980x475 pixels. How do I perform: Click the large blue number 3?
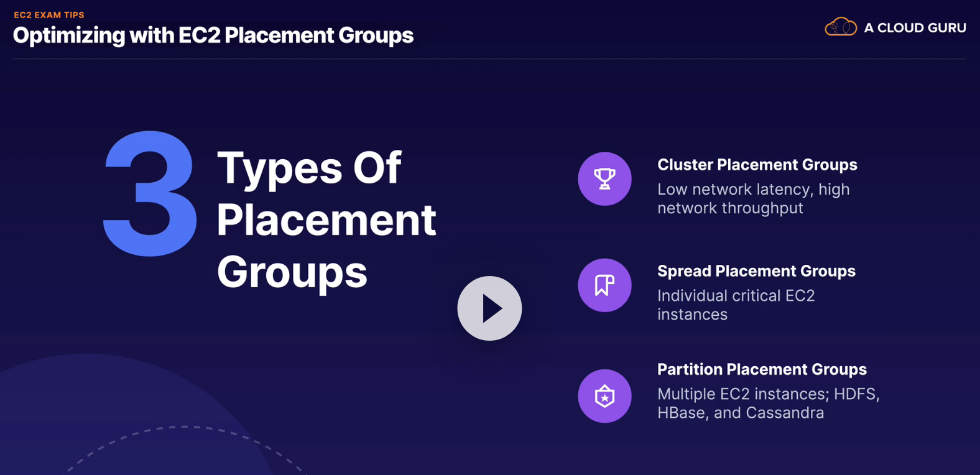click(150, 193)
